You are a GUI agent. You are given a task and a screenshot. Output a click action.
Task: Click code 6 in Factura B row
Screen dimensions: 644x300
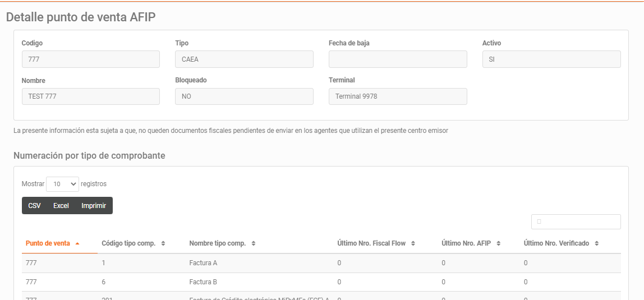point(103,282)
